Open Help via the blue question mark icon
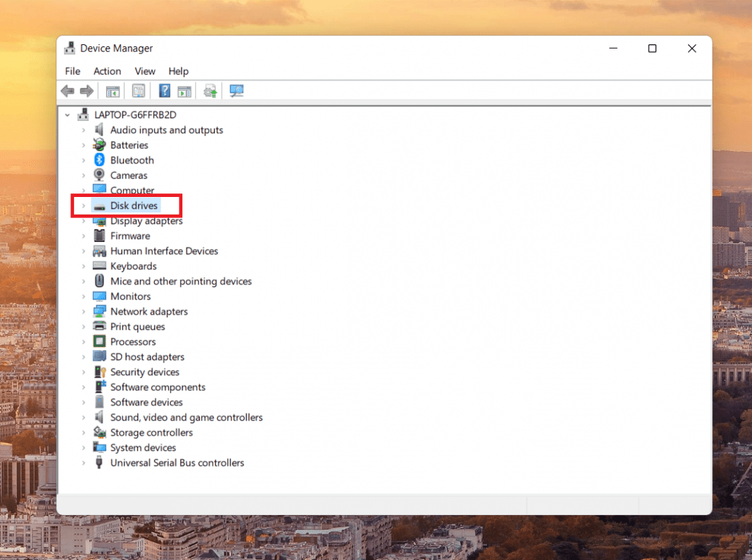Screen dimensions: 752x560 (164, 91)
